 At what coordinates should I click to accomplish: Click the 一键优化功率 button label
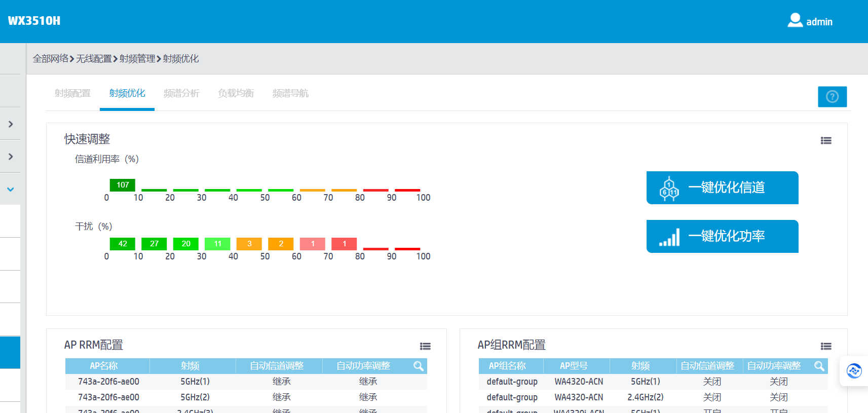(727, 236)
